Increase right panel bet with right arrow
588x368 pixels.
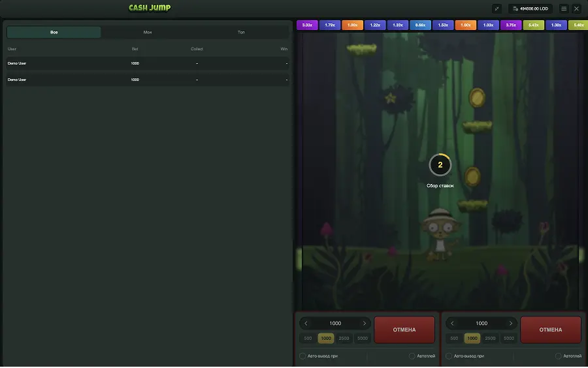click(x=510, y=323)
